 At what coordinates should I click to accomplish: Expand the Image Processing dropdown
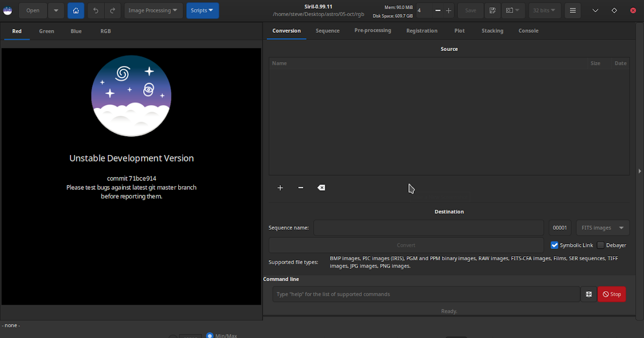(x=152, y=10)
